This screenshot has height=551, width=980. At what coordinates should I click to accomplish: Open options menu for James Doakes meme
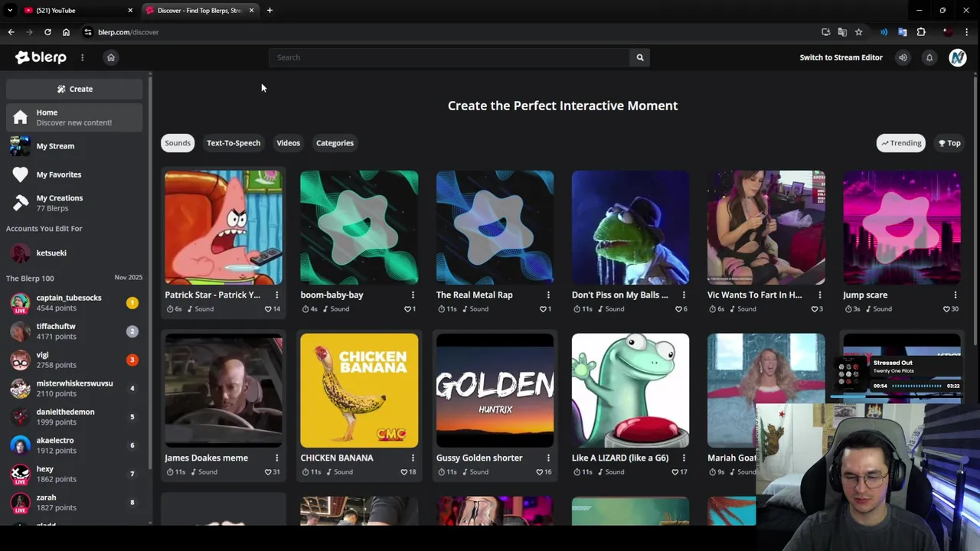point(277,458)
